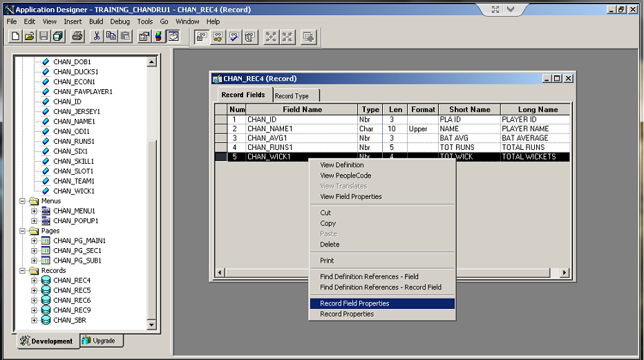Expand the CHAN_MENU1 tree node

(34, 211)
